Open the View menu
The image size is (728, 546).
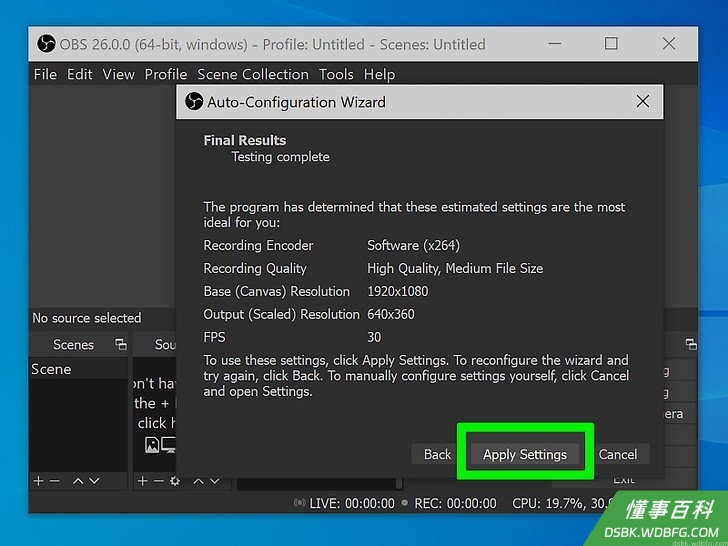pos(118,74)
